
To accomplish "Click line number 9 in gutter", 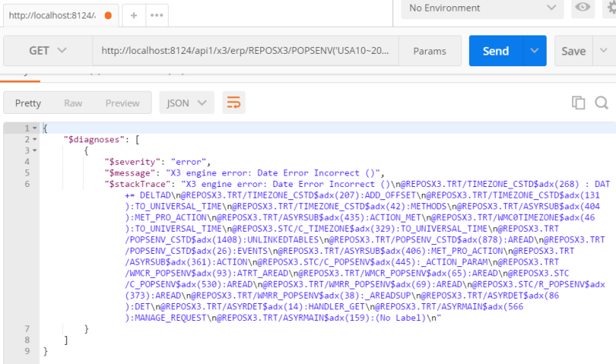I will pyautogui.click(x=27, y=351).
